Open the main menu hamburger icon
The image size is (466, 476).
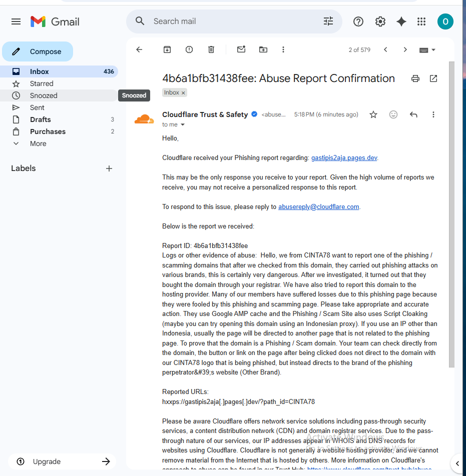(x=16, y=21)
